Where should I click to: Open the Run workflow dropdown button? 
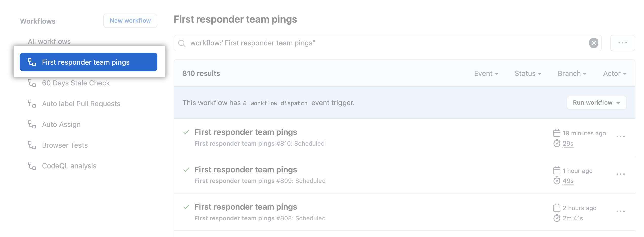click(596, 103)
